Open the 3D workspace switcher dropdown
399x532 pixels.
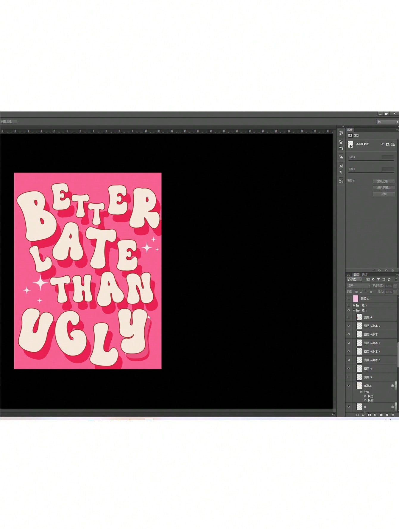387,122
